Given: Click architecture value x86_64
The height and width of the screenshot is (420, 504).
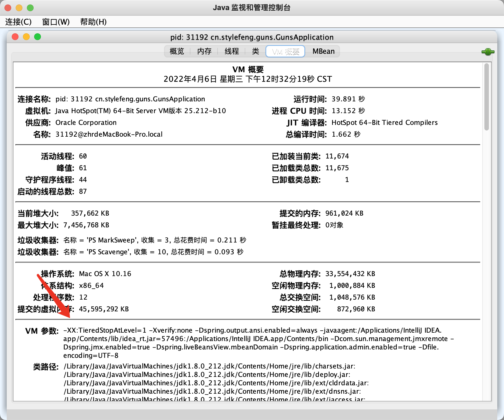Looking at the screenshot, I should 91,286.
